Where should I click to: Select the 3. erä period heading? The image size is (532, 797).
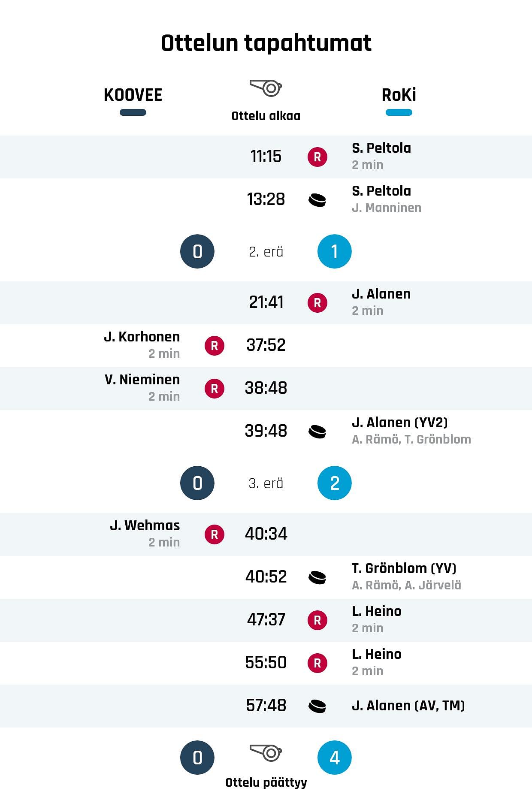pyautogui.click(x=266, y=483)
